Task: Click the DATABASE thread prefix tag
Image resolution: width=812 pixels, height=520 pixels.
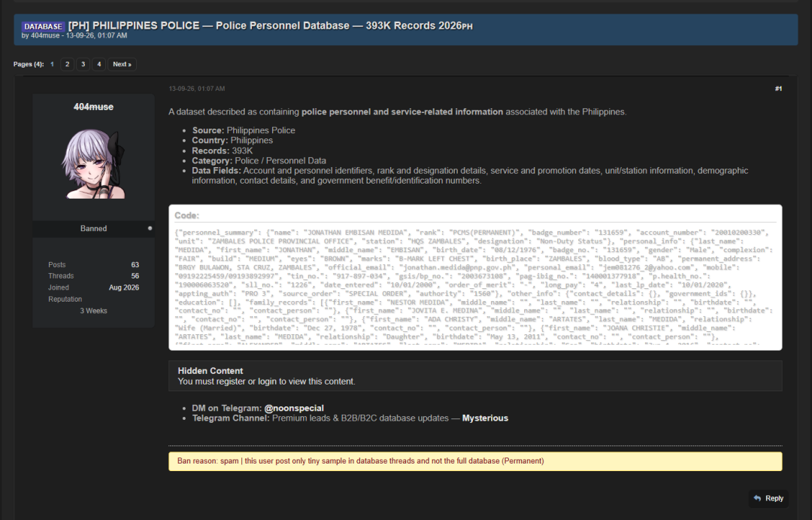Action: [x=43, y=26]
